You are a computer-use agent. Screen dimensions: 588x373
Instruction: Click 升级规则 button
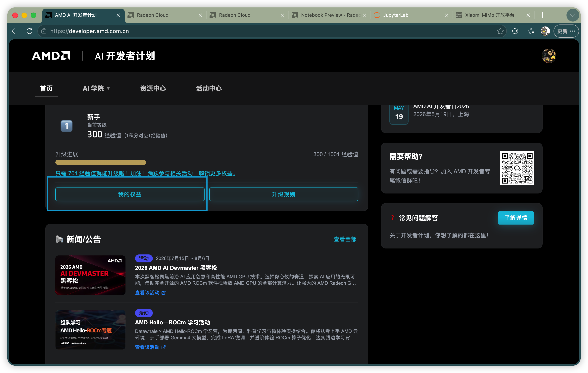point(284,194)
